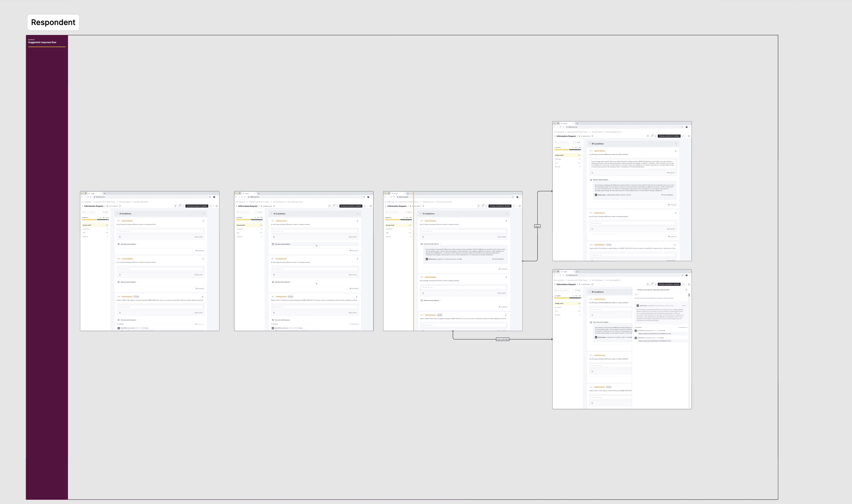Screen dimensions: 852x504
Task: Click back arrow beside Information Request, bottom-right mockup
Action: click(555, 284)
